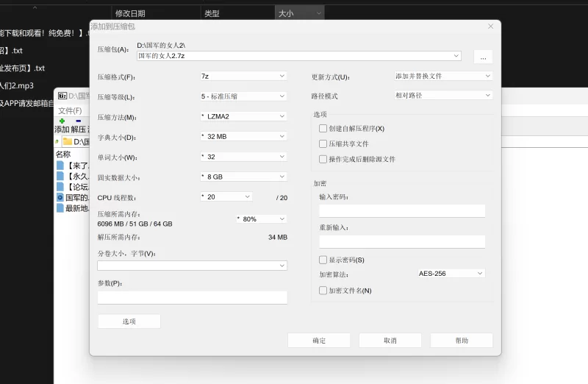Screen dimensions: 588x384
Task: Click the yellow folder icon in address bar
Action: pos(67,141)
